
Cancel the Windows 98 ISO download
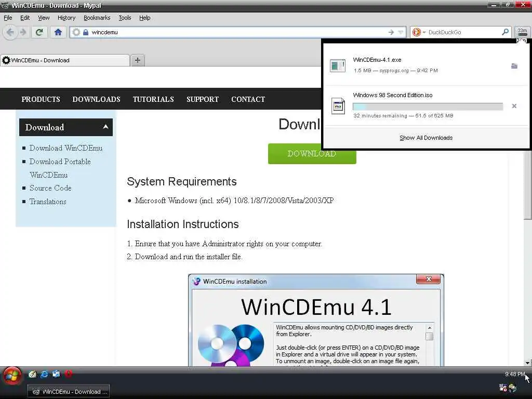pyautogui.click(x=514, y=106)
